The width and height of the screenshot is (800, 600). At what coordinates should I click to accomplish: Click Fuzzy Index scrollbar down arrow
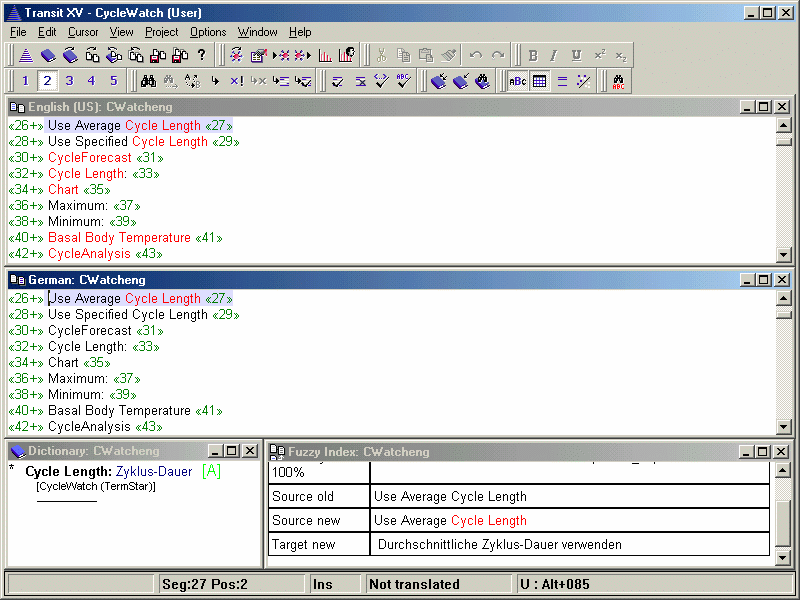[x=783, y=557]
